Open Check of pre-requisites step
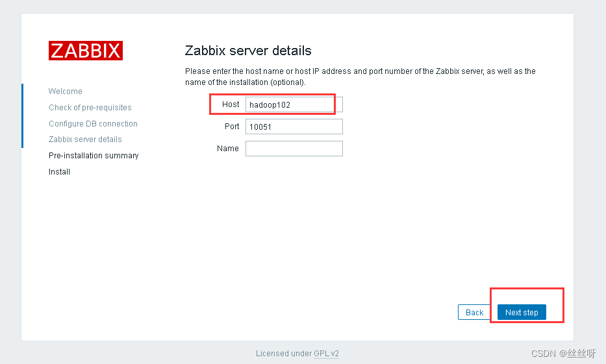Screen dimensions: 606x364 pyautogui.click(x=90, y=108)
